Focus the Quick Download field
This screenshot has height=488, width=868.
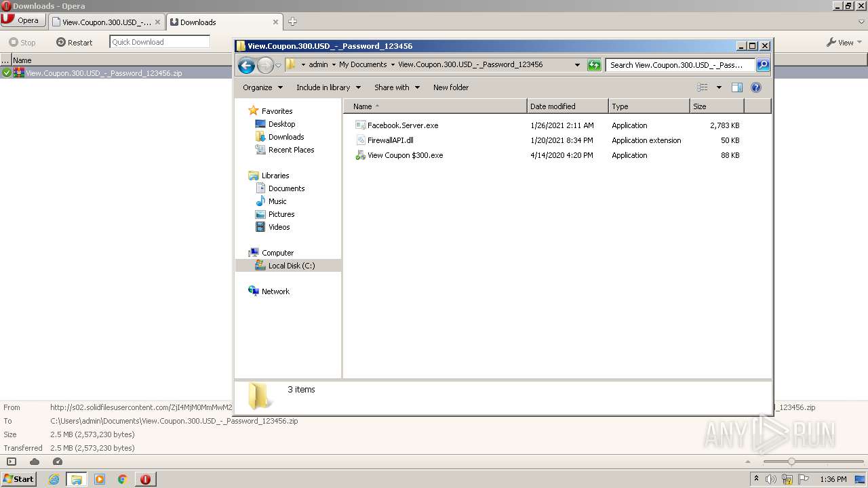click(x=159, y=42)
